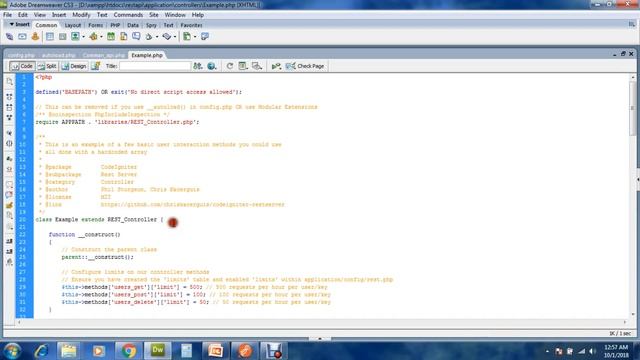Open the Commands menu
The image size is (640, 360).
(x=128, y=15)
